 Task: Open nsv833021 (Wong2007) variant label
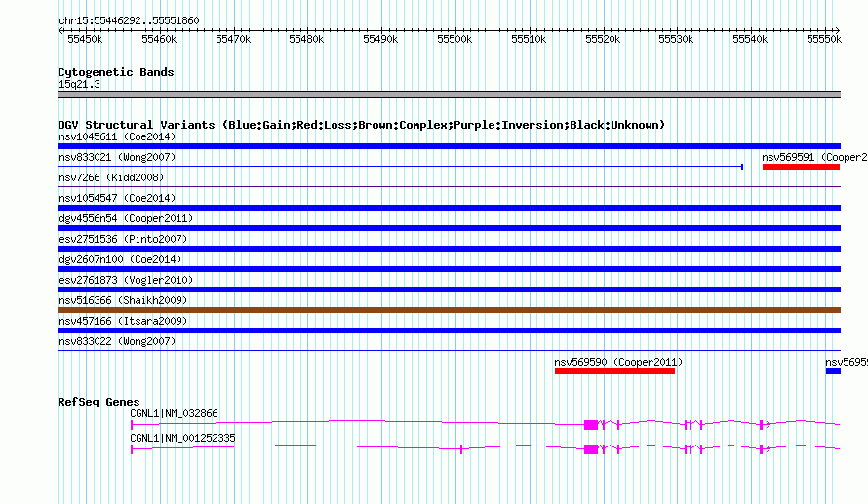[117, 157]
